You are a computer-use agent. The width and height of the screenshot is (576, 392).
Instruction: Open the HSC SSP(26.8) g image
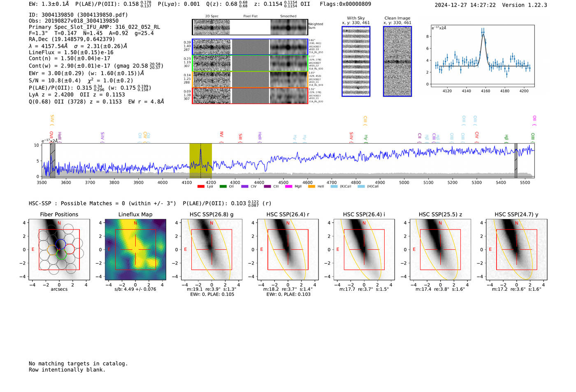pyautogui.click(x=211, y=250)
